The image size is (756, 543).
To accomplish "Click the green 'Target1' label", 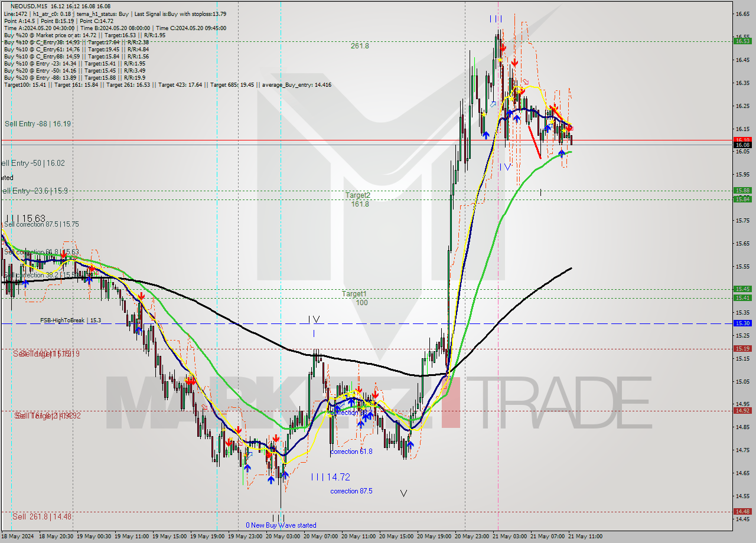I will (x=354, y=294).
